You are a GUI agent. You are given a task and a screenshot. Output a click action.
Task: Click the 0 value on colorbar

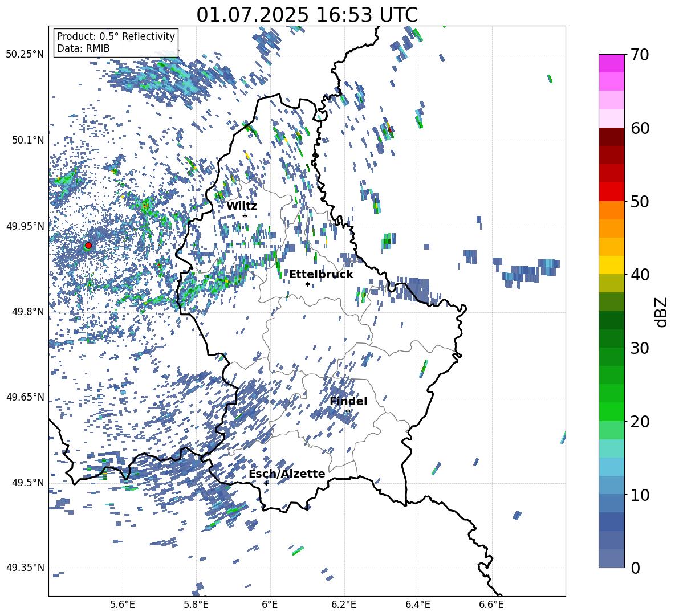(x=635, y=568)
